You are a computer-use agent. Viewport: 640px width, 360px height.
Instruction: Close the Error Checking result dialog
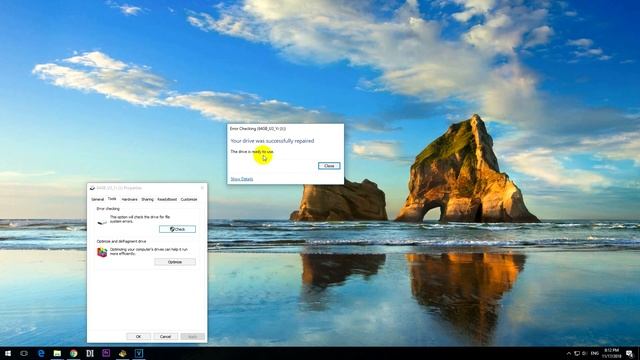pyautogui.click(x=329, y=166)
